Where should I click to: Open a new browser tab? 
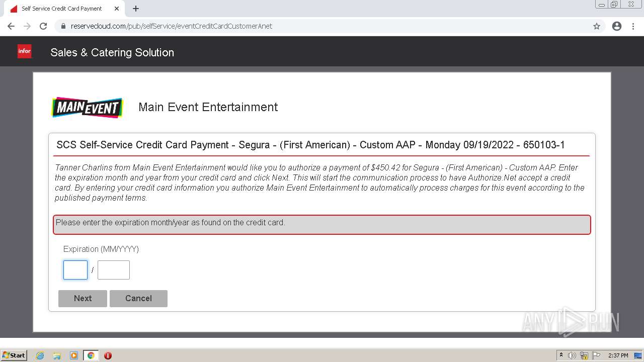click(x=136, y=9)
